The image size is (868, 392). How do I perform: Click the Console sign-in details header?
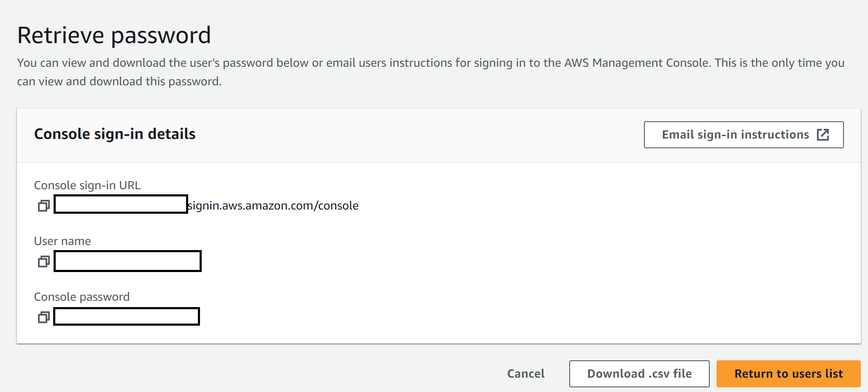115,134
